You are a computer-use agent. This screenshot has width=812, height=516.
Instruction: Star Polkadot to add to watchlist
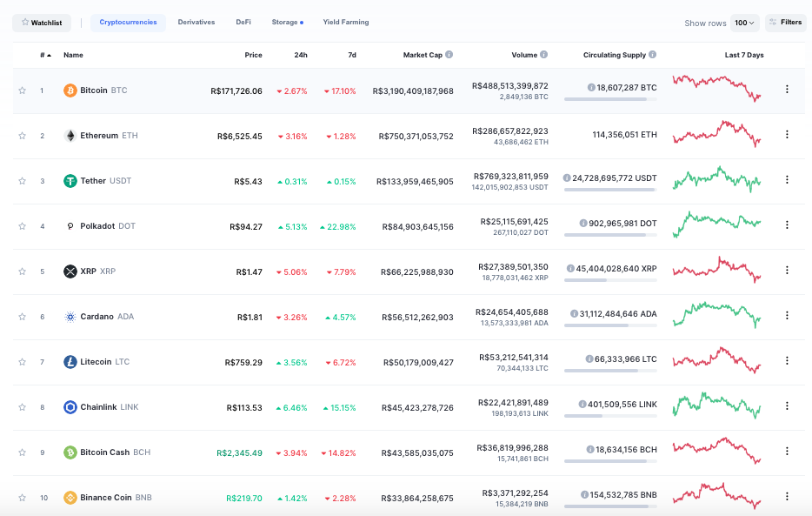pyautogui.click(x=23, y=226)
